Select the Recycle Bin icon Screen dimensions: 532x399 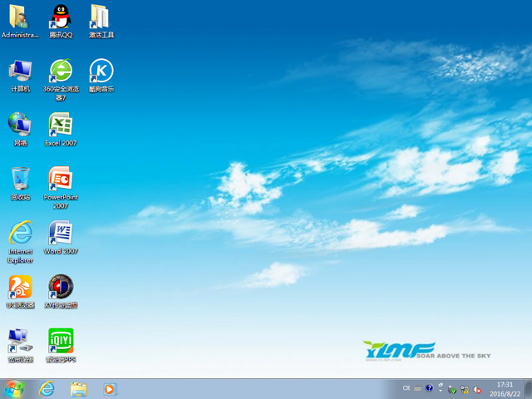click(x=20, y=180)
